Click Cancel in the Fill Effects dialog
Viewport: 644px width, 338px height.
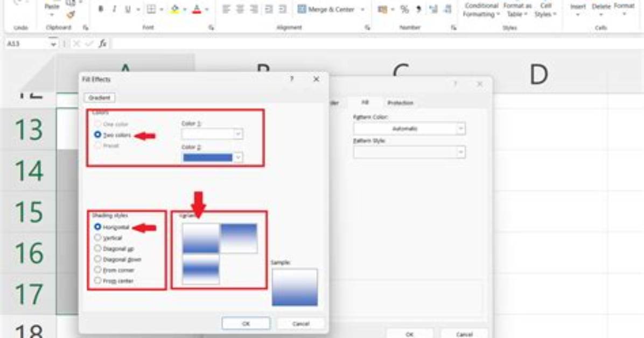pos(300,323)
